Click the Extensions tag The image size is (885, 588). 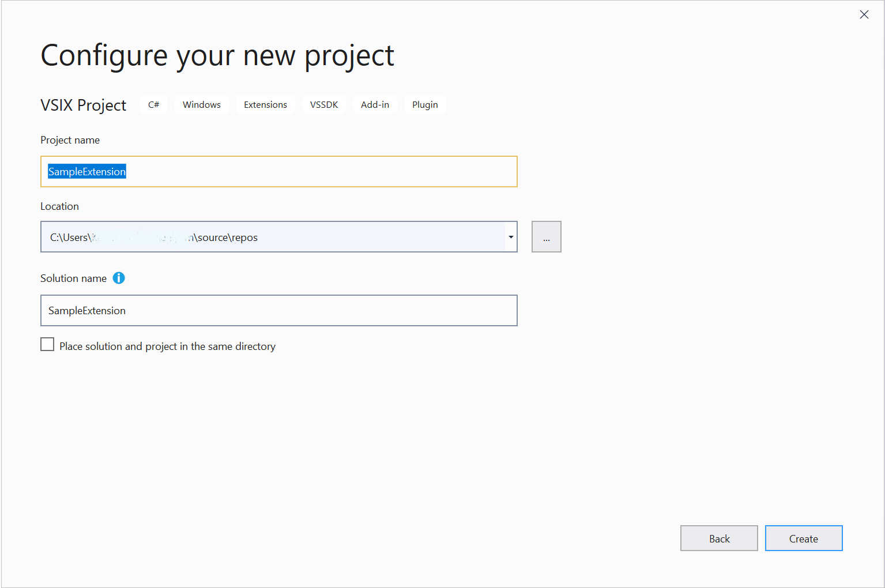(x=265, y=105)
